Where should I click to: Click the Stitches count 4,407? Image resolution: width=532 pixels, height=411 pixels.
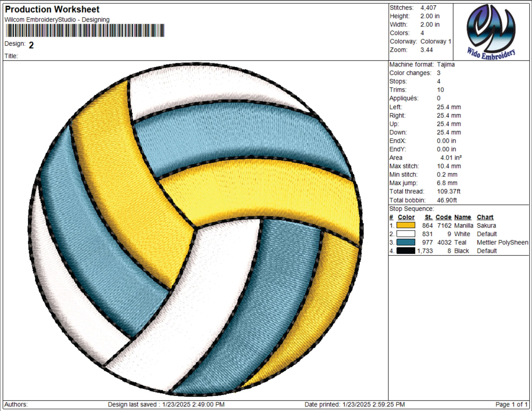(428, 8)
